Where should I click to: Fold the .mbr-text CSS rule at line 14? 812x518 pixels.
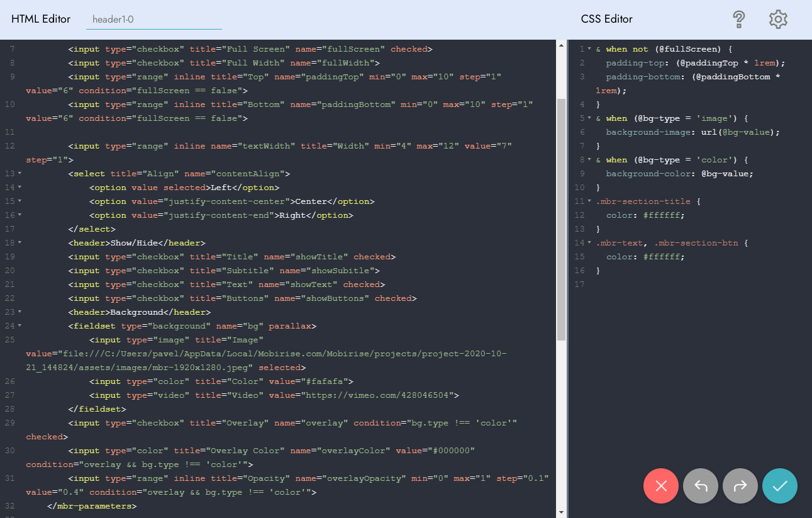coord(589,243)
